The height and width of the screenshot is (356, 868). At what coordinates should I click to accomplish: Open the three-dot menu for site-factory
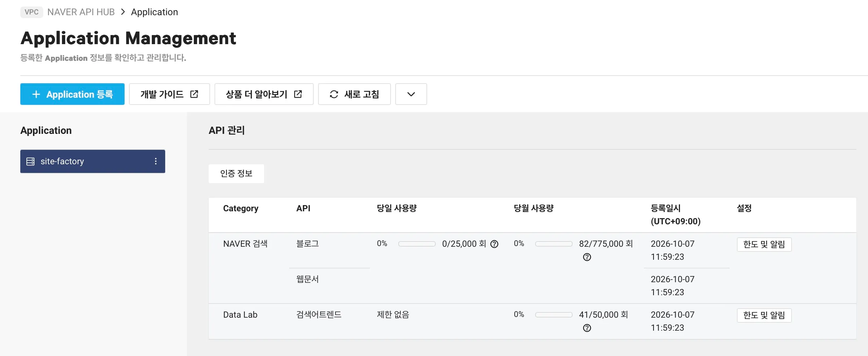coord(156,161)
